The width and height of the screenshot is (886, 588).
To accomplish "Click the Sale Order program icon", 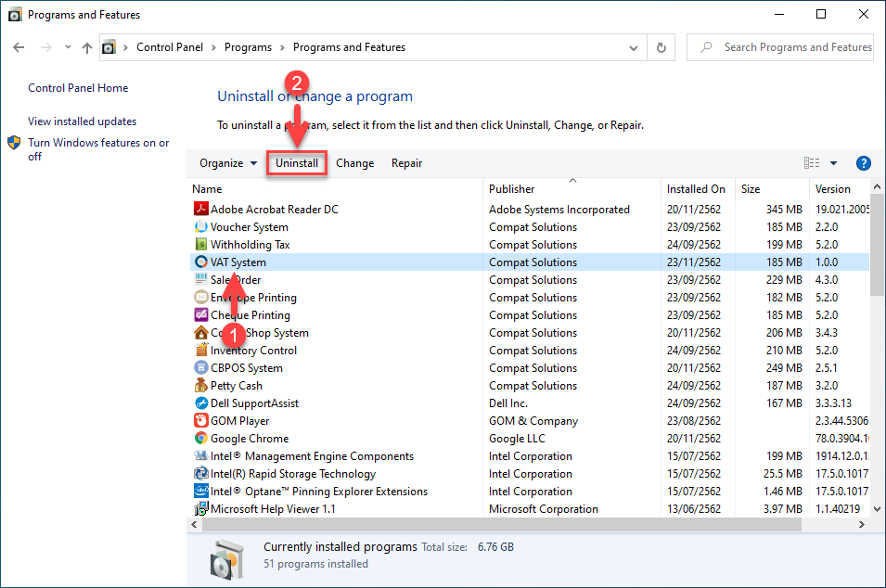I will [x=200, y=279].
